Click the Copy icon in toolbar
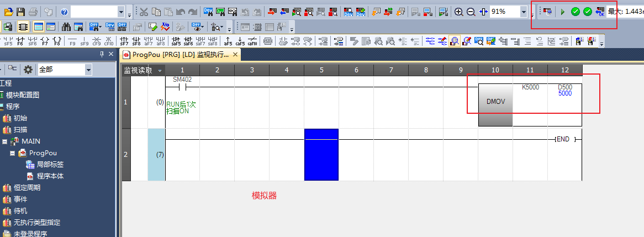644x237 pixels. pyautogui.click(x=156, y=12)
